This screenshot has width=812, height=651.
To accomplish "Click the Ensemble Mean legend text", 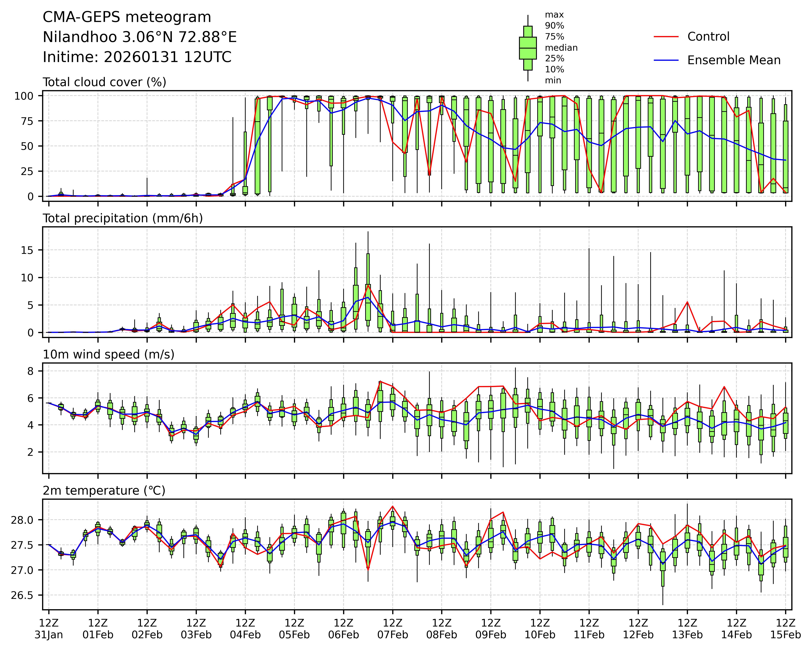I will coord(734,60).
